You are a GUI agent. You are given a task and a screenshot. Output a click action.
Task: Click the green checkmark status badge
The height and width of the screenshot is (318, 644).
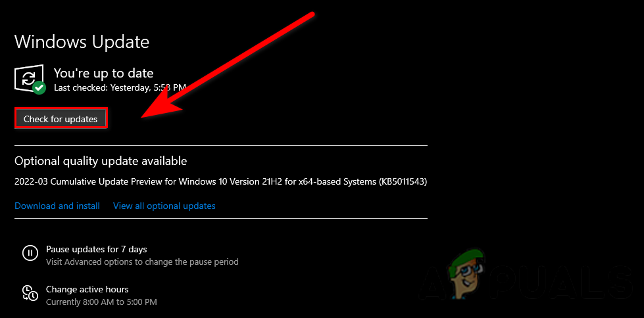point(39,87)
